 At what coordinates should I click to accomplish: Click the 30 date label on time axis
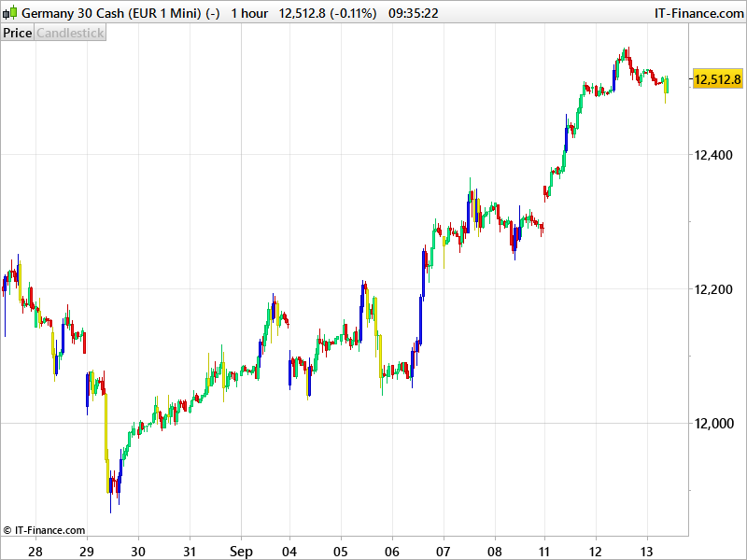[x=138, y=552]
